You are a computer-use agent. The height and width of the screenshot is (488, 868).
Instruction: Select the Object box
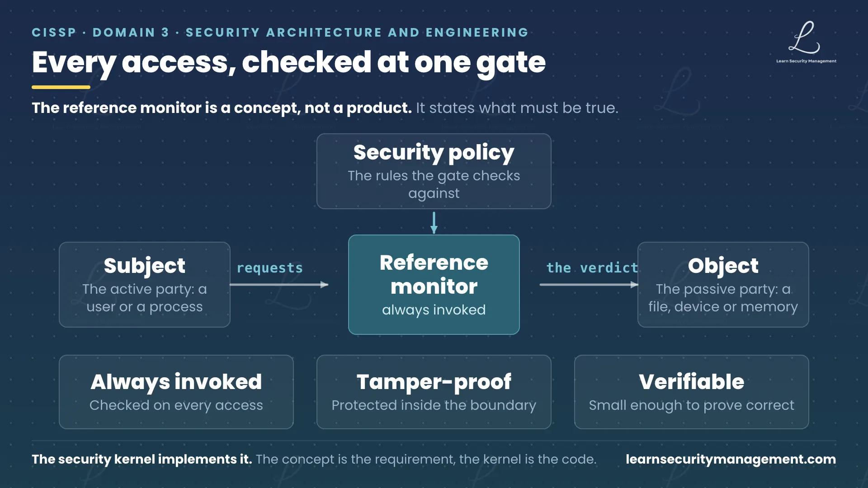(723, 285)
